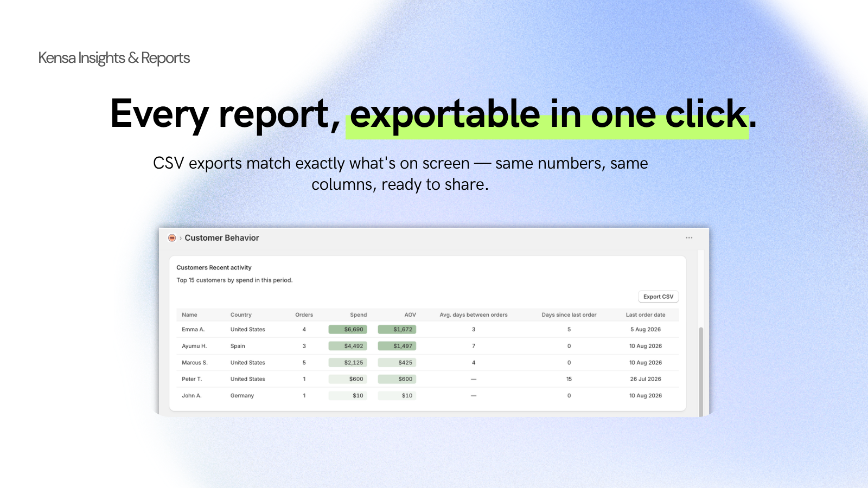Click the vertical scrollbar of the report
868x488 pixels.
(x=700, y=369)
